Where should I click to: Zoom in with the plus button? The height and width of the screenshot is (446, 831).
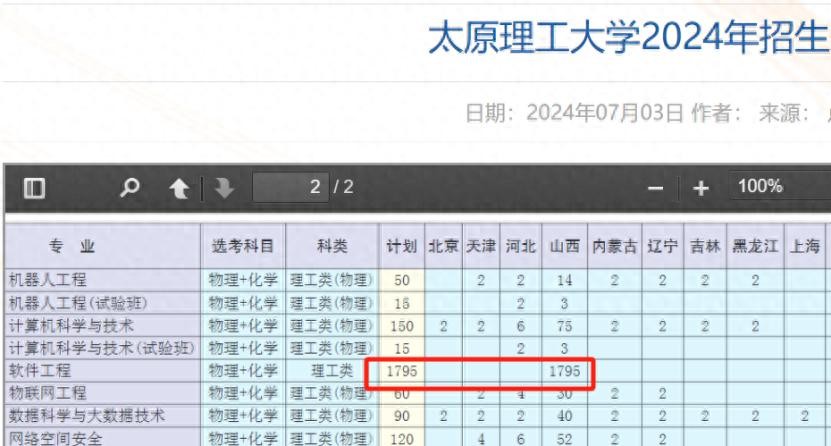click(x=701, y=188)
